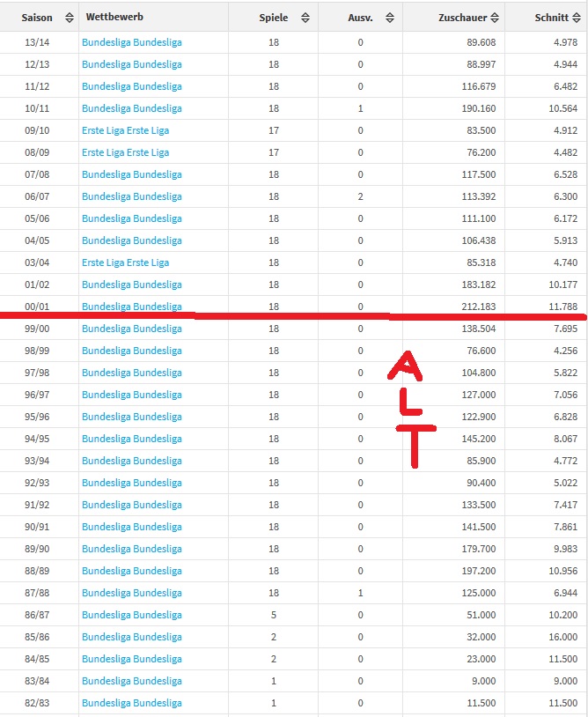588x717 pixels.
Task: Click the Saison header label
Action: pyautogui.click(x=37, y=18)
